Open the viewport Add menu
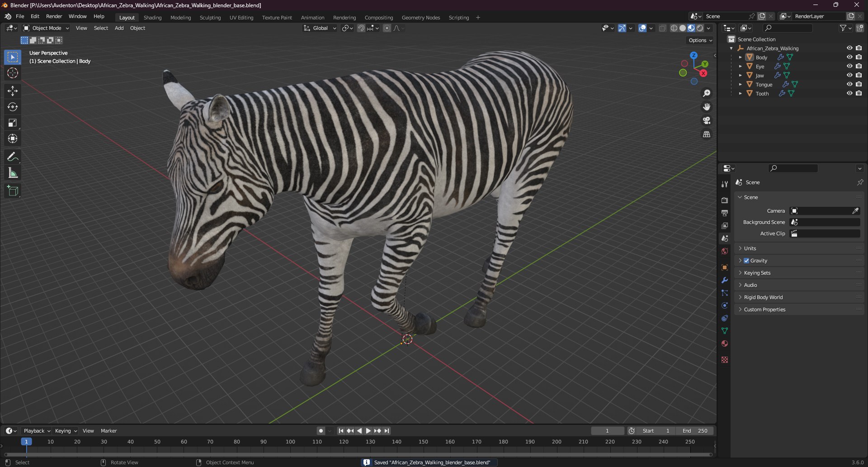This screenshot has height=467, width=868. click(x=119, y=28)
